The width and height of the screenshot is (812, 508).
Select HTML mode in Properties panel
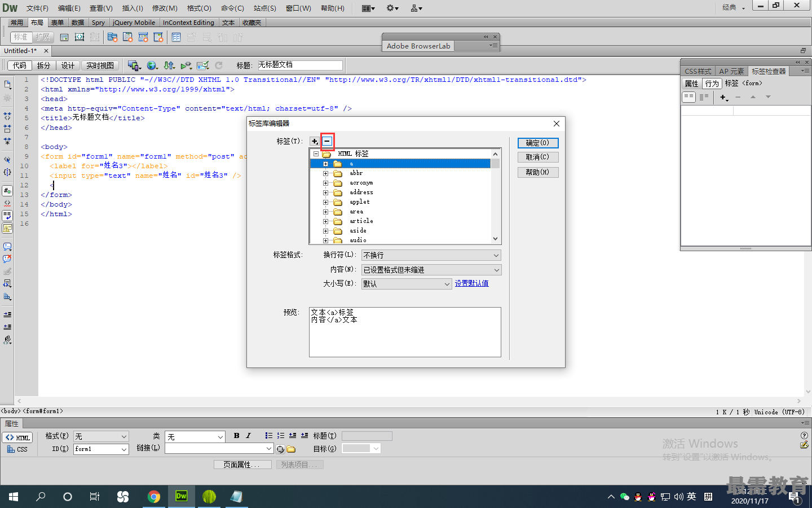tap(17, 437)
